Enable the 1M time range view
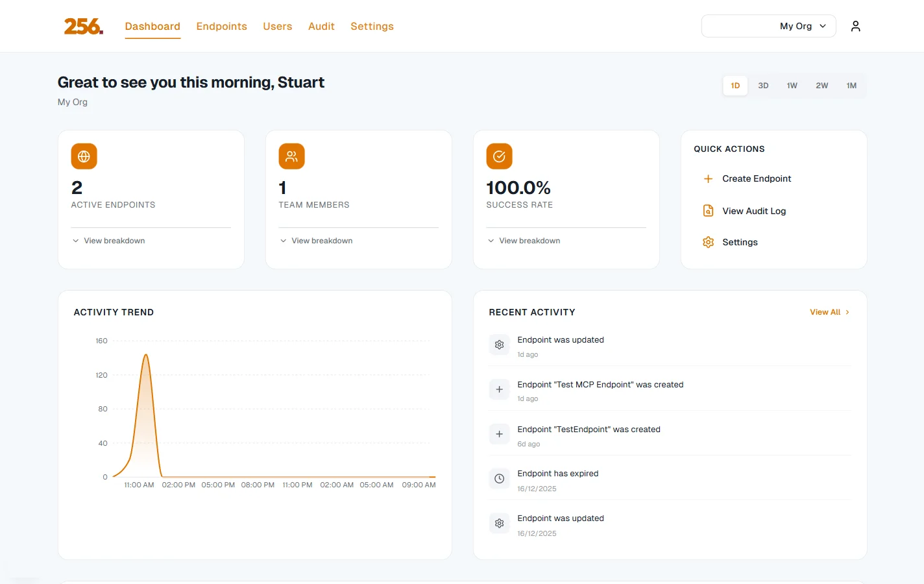Viewport: 924px width, 584px height. (x=851, y=85)
